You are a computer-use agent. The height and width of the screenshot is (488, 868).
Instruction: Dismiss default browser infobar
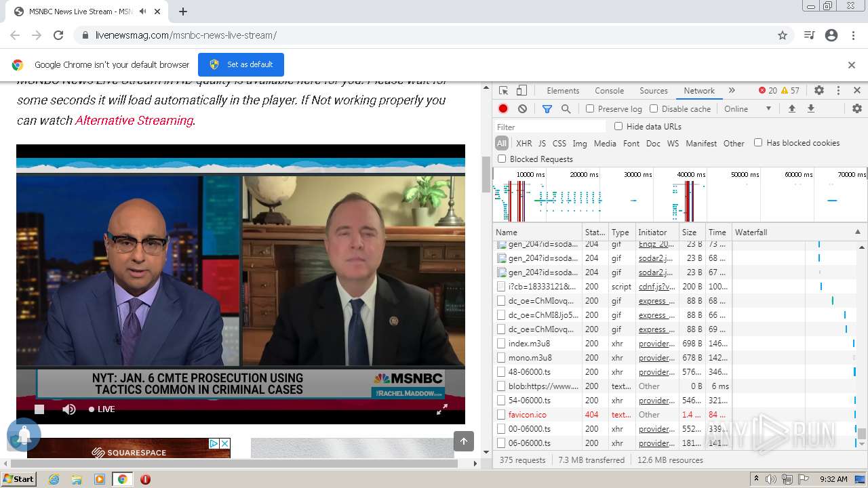[852, 65]
